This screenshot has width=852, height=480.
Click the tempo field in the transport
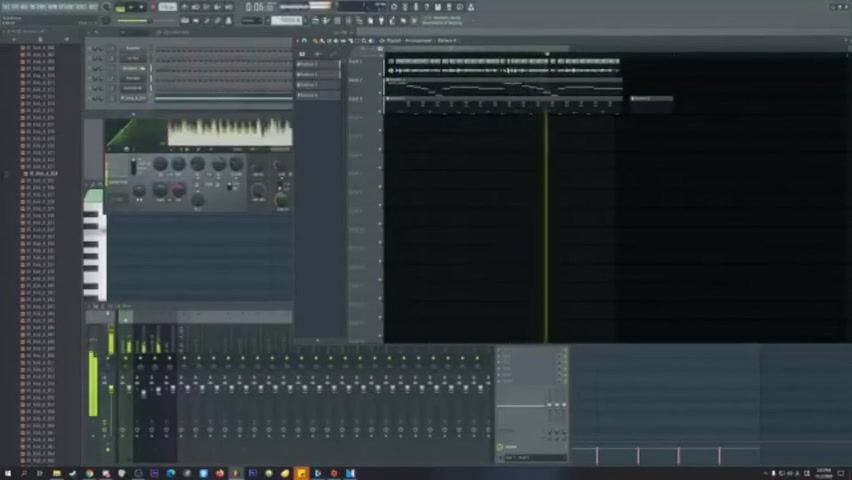click(x=167, y=8)
